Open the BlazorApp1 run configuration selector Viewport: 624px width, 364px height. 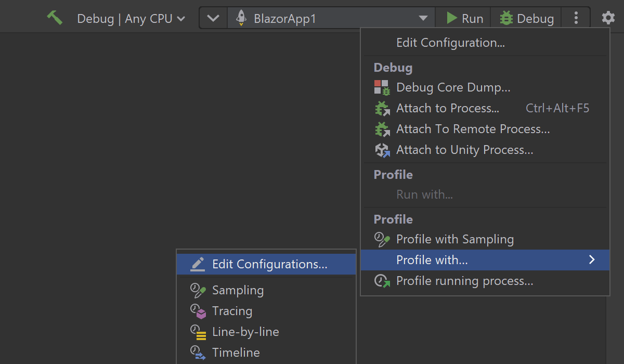pos(331,19)
